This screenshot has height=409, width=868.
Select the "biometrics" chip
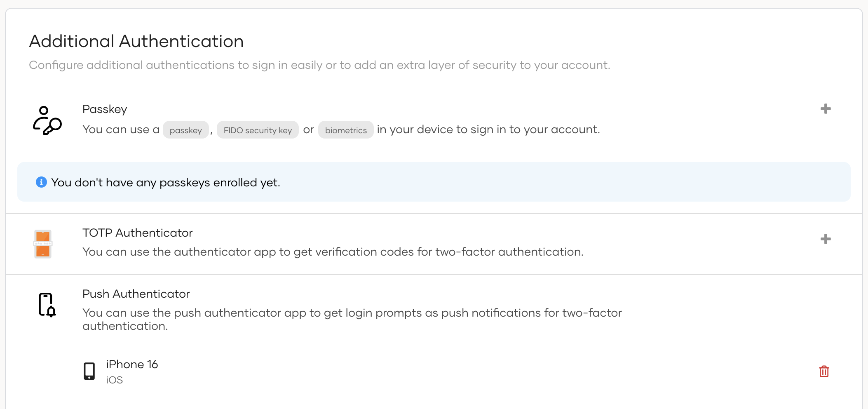point(346,129)
